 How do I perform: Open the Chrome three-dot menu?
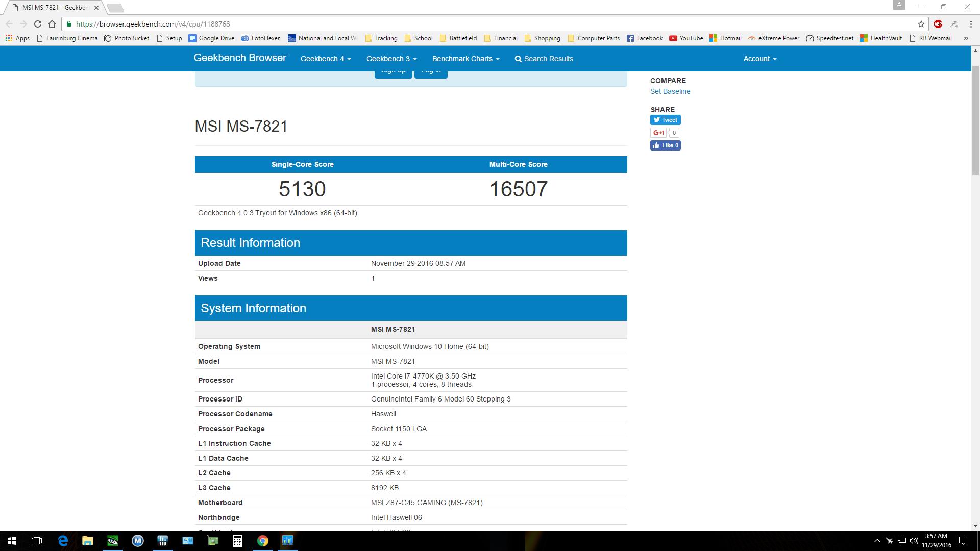pyautogui.click(x=971, y=24)
